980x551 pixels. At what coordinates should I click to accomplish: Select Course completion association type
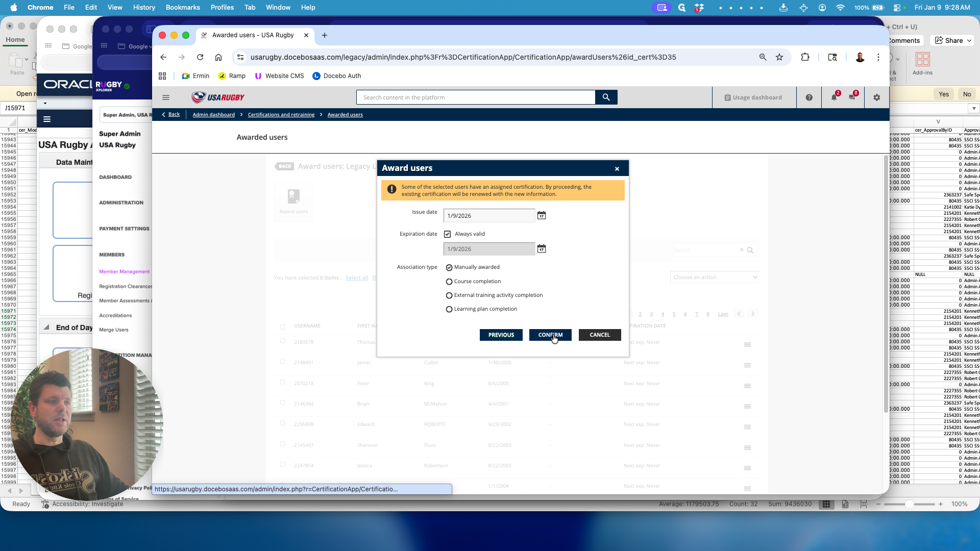(x=449, y=282)
